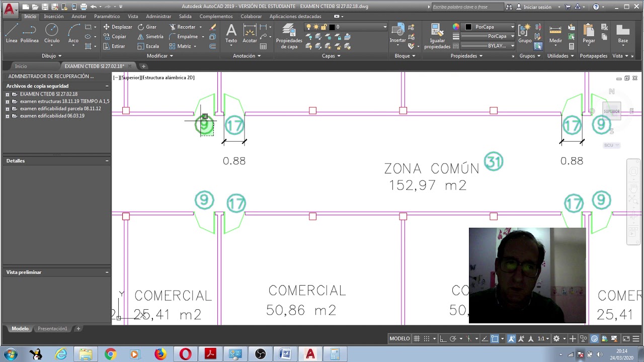Click the Grupo tool

pyautogui.click(x=525, y=33)
